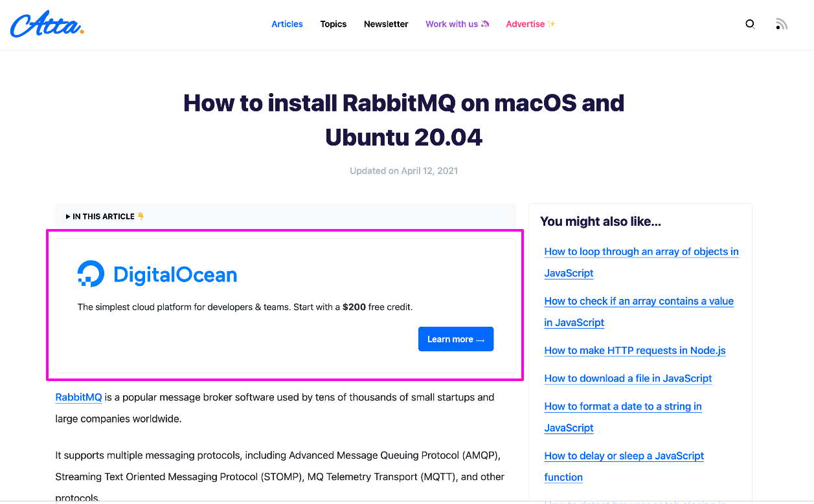The image size is (814, 504).
Task: Click the You might also like heading
Action: click(600, 221)
